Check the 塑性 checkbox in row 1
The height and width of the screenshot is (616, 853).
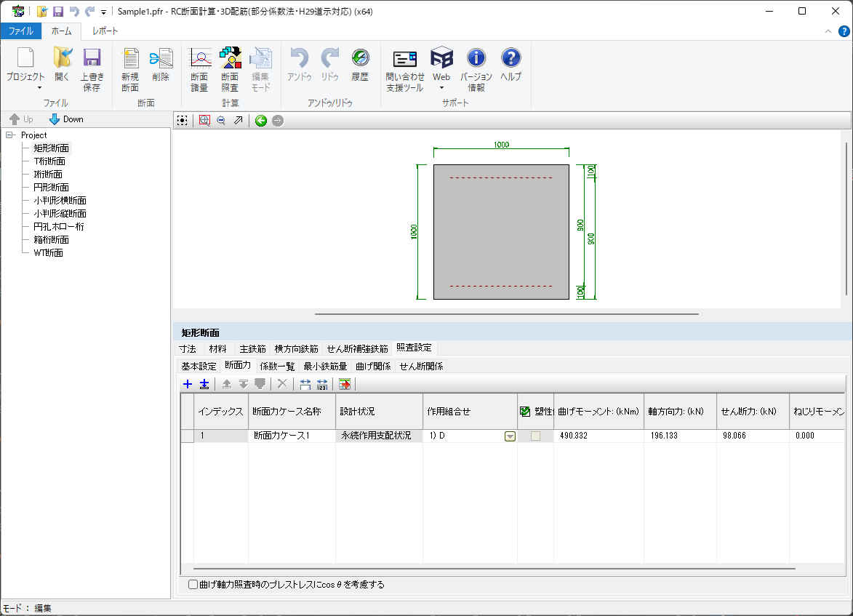(x=535, y=436)
